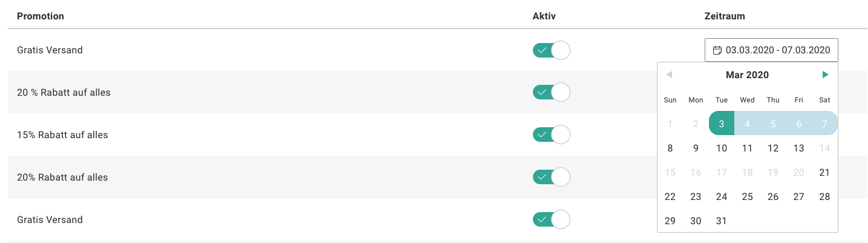Select March 31 in the calendar
The image size is (868, 243).
tap(721, 221)
